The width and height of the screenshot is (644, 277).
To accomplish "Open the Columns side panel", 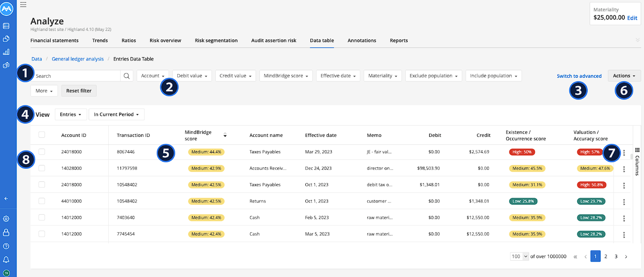I will point(637,161).
